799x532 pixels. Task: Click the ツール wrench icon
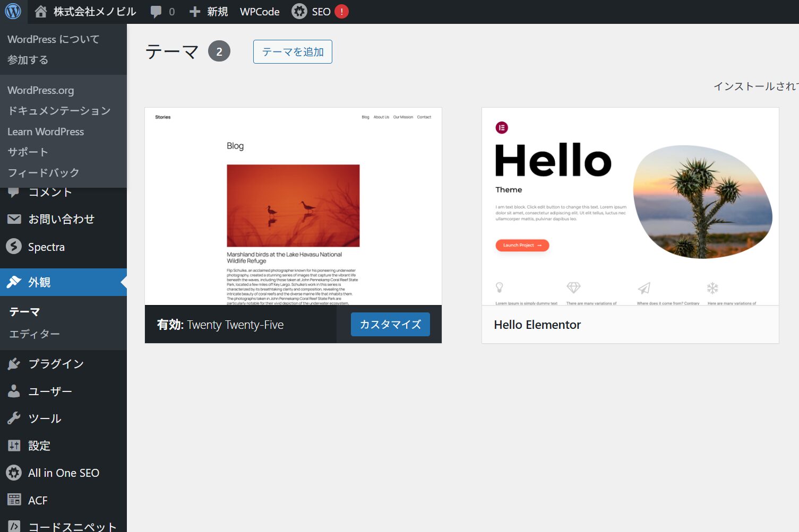tap(14, 418)
